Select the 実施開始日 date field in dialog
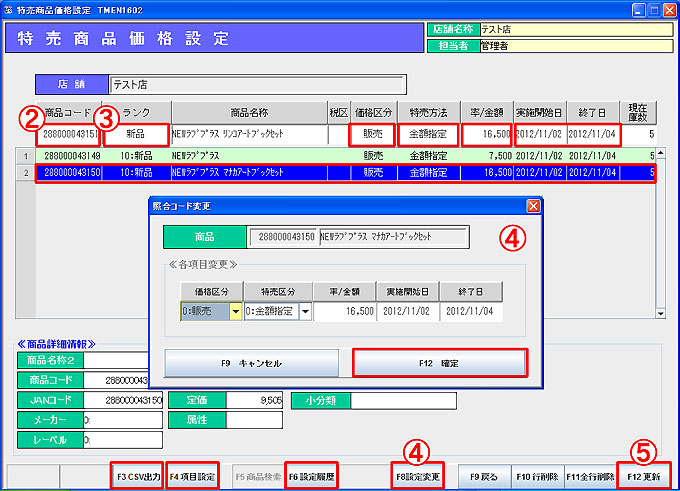Viewport: 680px width, 491px height. click(408, 312)
